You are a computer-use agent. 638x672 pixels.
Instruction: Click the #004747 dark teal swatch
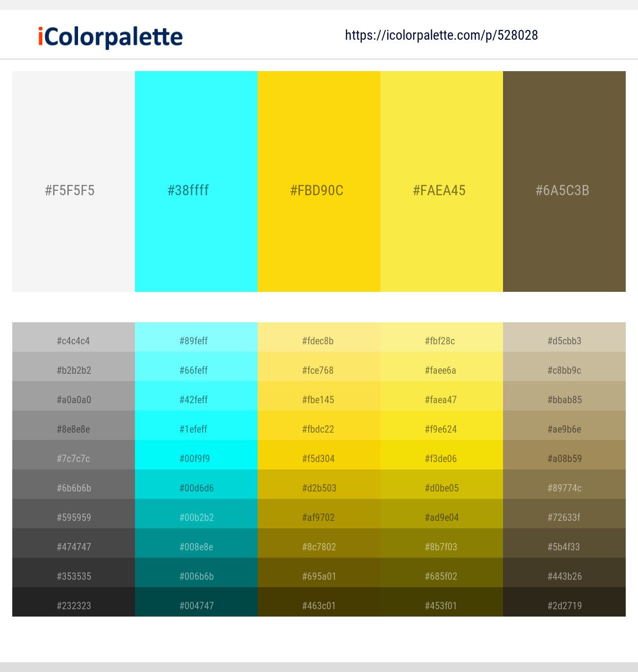click(x=196, y=605)
